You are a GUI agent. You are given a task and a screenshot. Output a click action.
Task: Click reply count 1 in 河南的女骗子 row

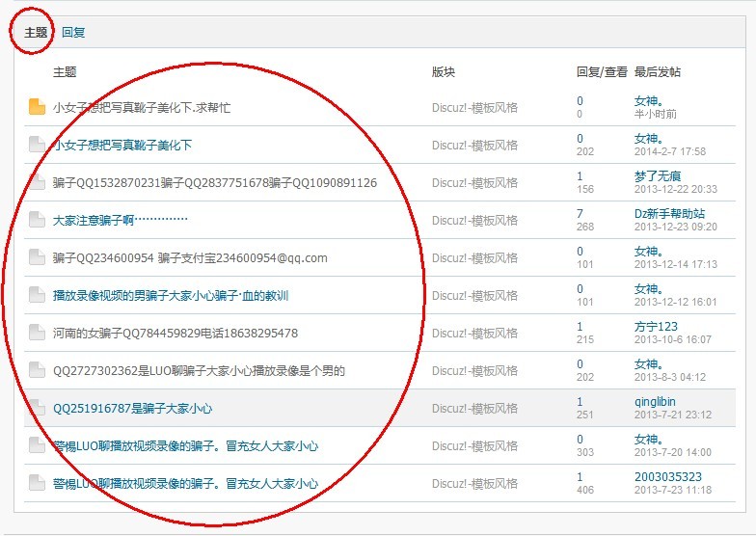click(580, 327)
